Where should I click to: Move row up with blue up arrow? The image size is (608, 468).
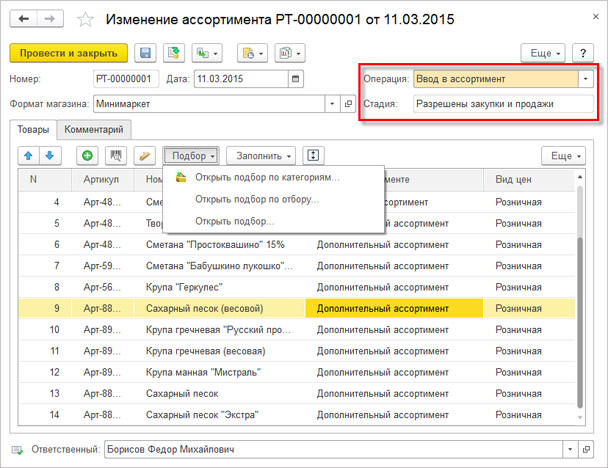(x=28, y=155)
